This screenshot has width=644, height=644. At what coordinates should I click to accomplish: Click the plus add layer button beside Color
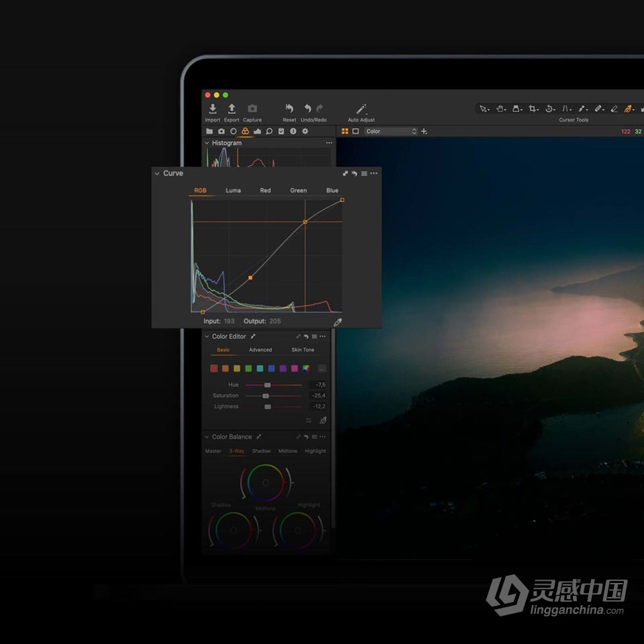[424, 131]
